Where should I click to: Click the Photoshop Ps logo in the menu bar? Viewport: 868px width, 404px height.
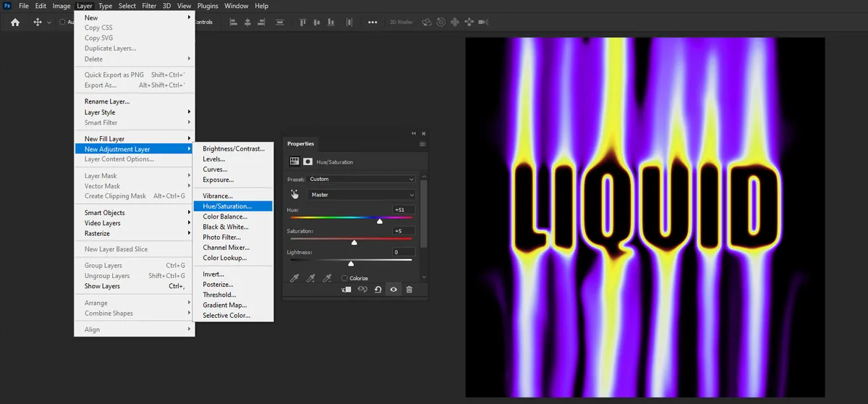tap(7, 6)
